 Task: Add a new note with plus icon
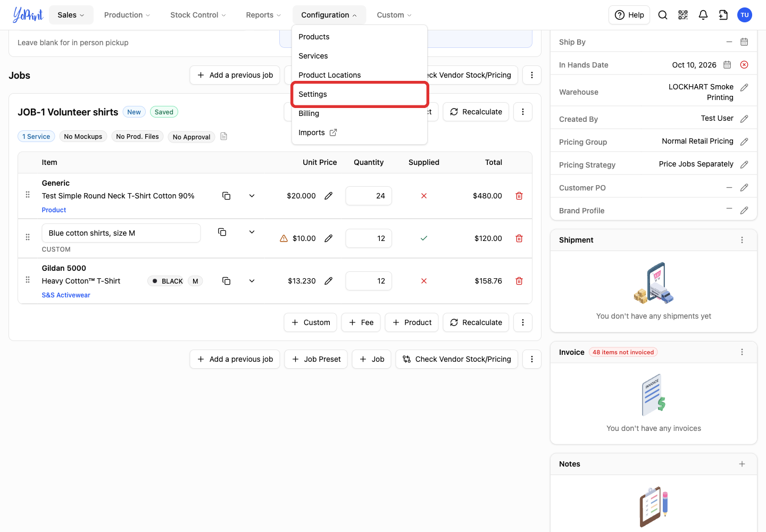pyautogui.click(x=742, y=464)
